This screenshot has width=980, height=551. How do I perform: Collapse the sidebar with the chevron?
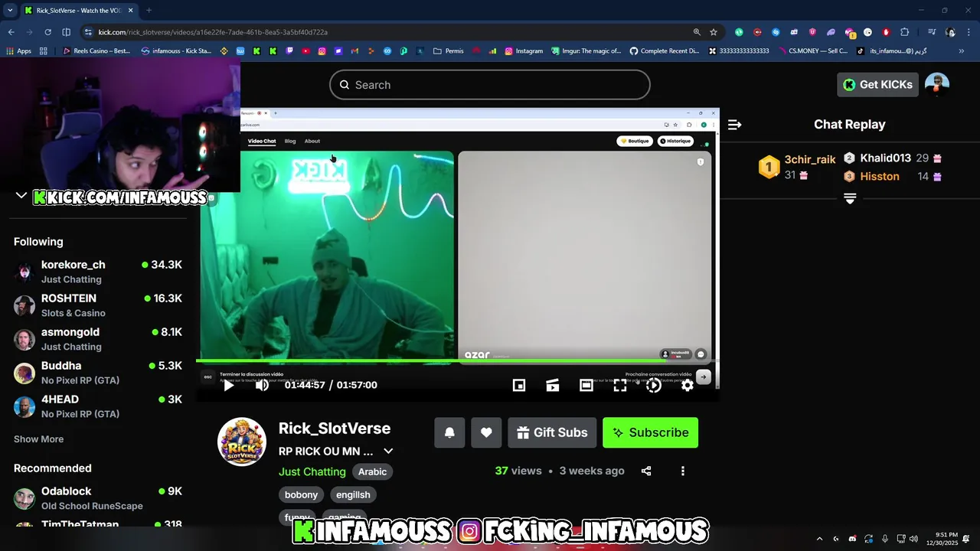tap(21, 196)
